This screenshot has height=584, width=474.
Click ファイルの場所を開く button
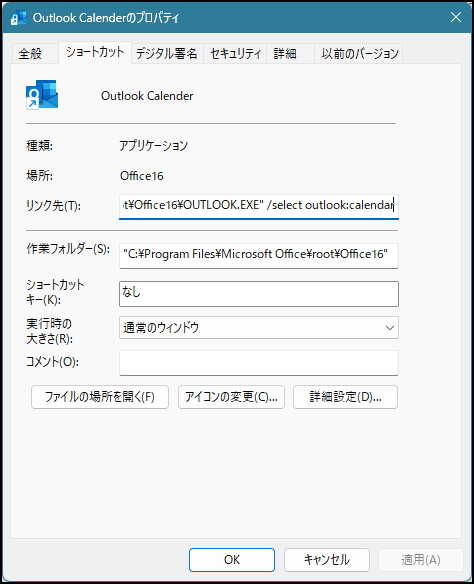[x=100, y=397]
